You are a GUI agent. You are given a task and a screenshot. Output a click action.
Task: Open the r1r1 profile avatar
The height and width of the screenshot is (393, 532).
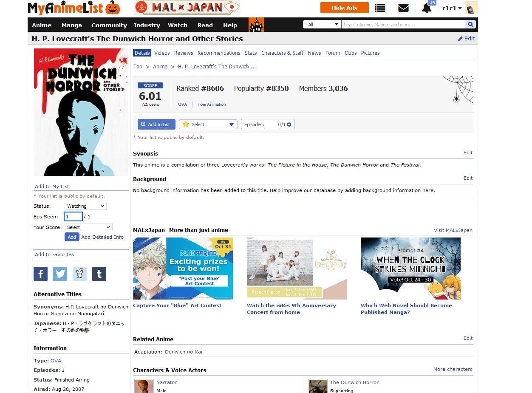[471, 8]
